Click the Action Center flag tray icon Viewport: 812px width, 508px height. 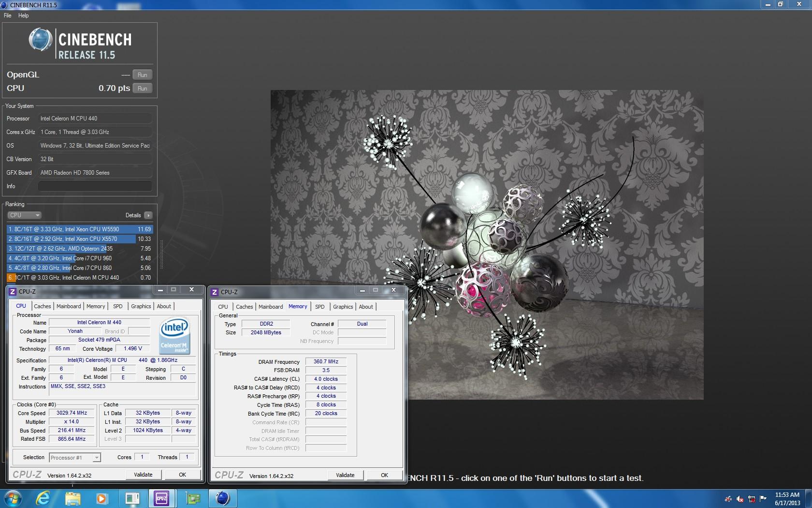[763, 498]
